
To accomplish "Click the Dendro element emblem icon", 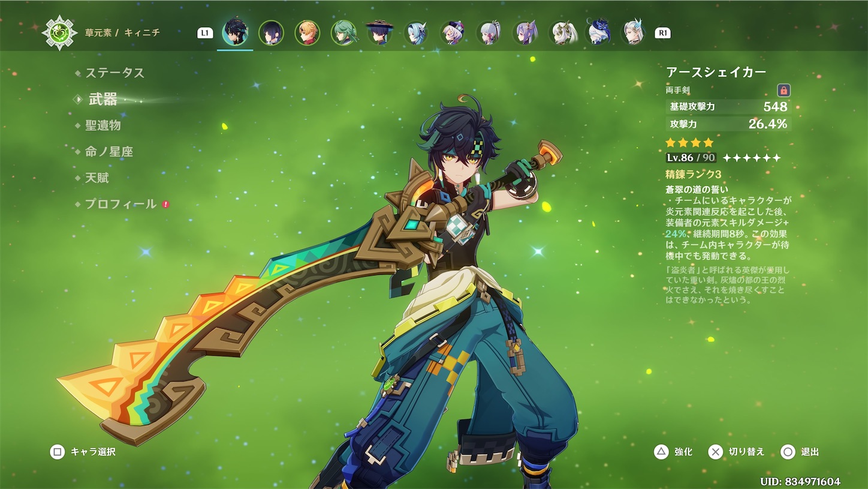I will click(x=59, y=32).
